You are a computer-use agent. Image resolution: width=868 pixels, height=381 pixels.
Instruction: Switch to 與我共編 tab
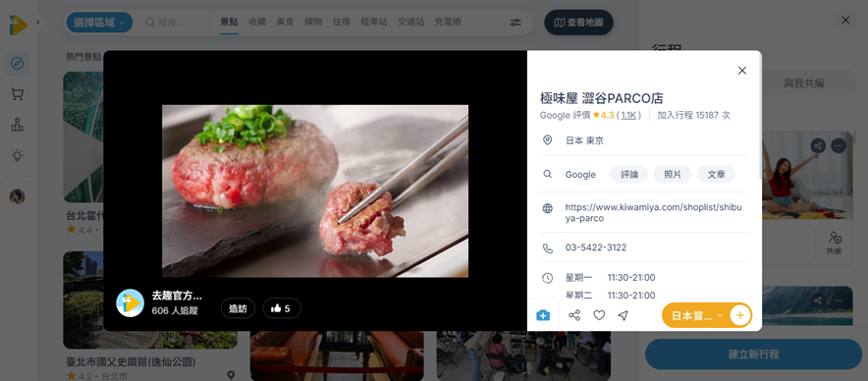coord(804,83)
